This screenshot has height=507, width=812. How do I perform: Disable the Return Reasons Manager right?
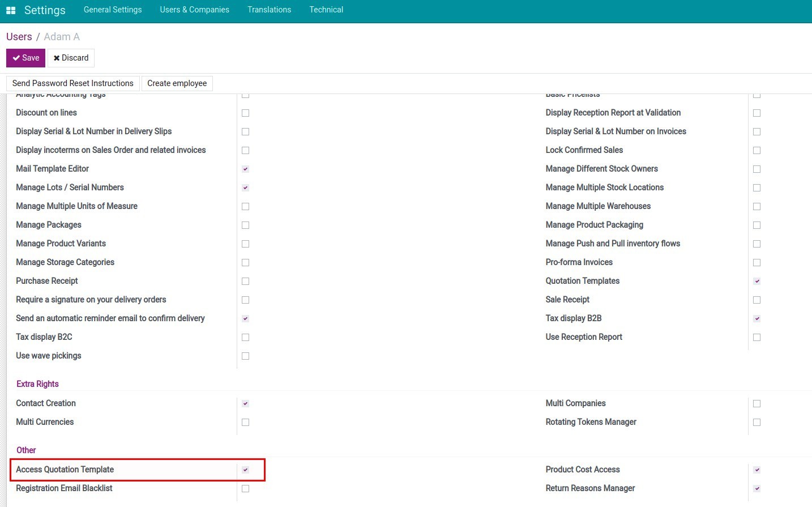click(757, 488)
